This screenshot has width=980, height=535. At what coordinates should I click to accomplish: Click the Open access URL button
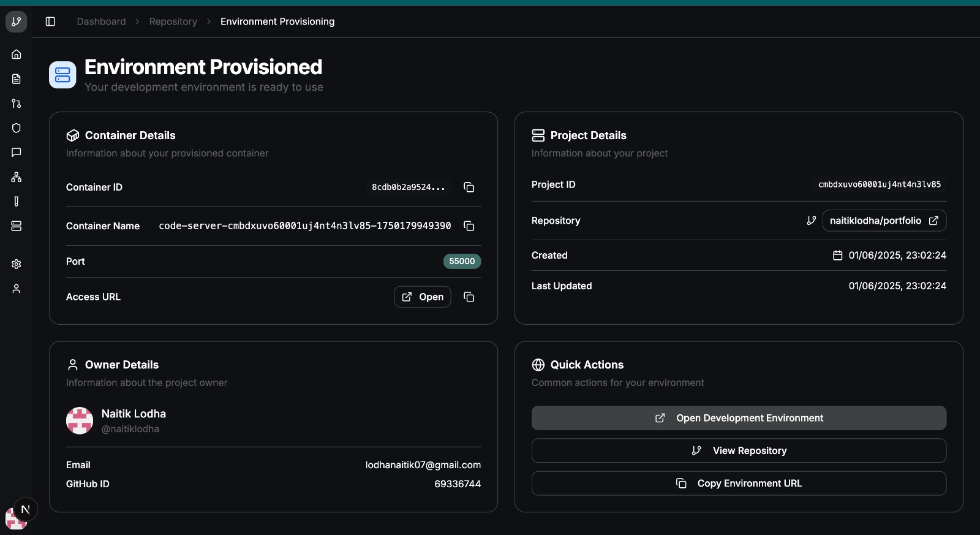pyautogui.click(x=422, y=297)
